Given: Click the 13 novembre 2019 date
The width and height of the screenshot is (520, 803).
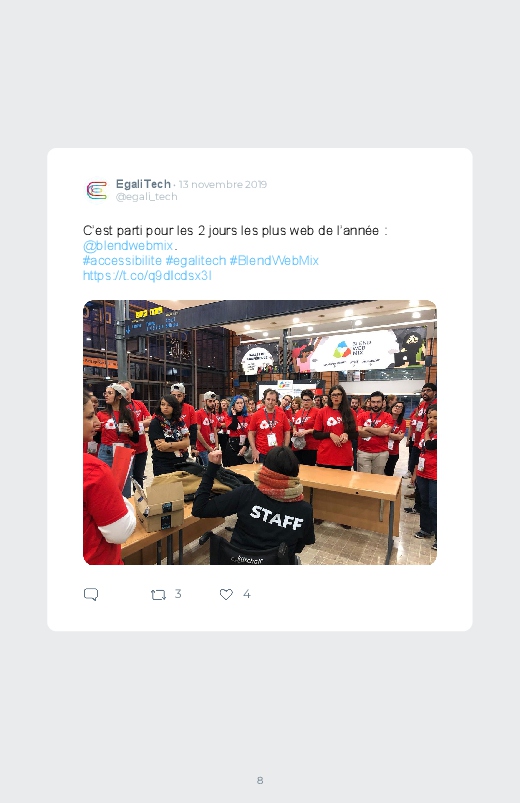Looking at the screenshot, I should pos(223,184).
